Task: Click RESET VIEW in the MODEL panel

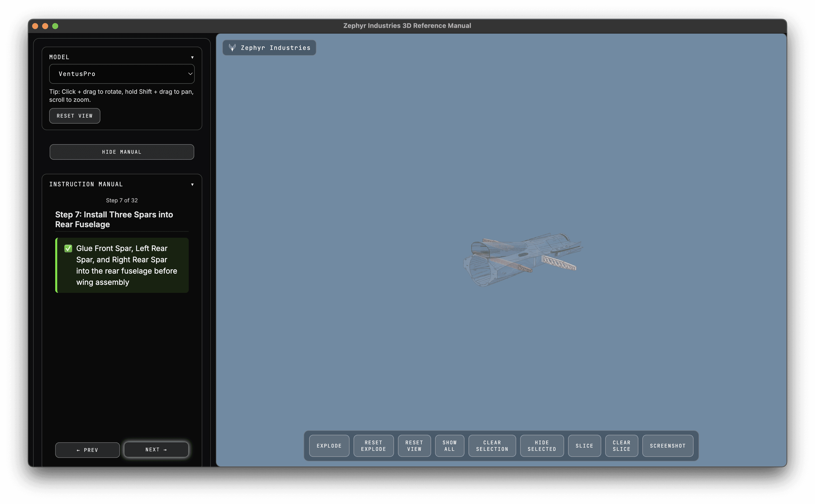Action: (74, 116)
